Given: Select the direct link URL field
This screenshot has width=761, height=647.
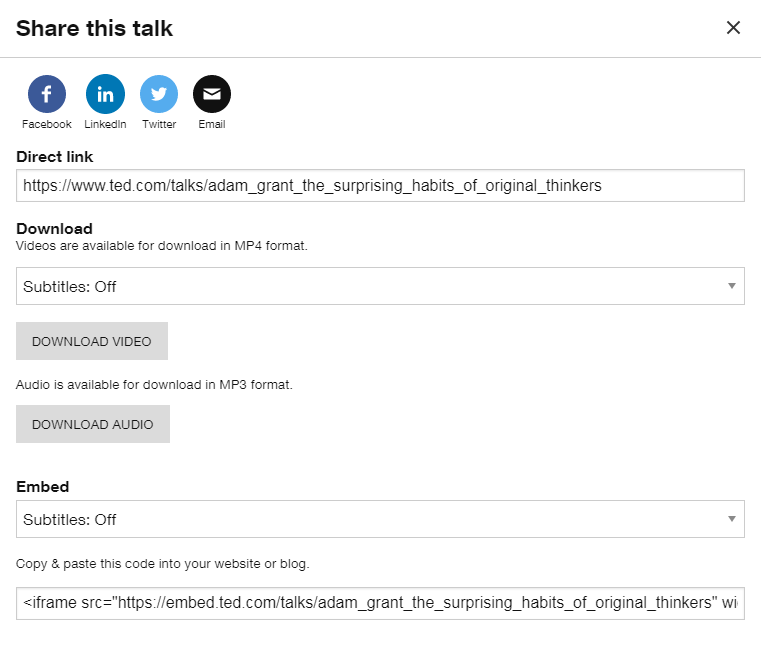Looking at the screenshot, I should pyautogui.click(x=380, y=185).
